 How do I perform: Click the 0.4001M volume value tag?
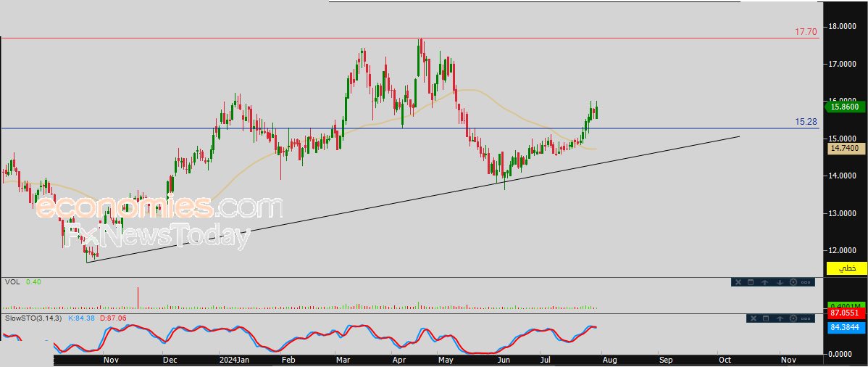pyautogui.click(x=846, y=305)
